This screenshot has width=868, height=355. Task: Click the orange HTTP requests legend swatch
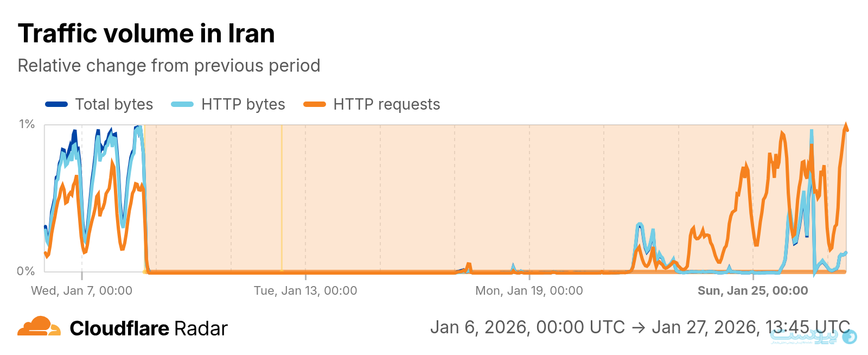(315, 104)
